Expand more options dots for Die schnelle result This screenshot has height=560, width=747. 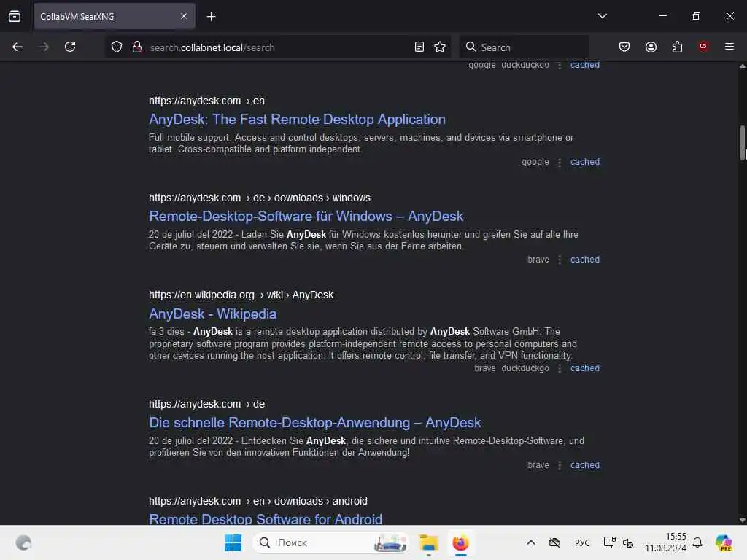pos(560,466)
